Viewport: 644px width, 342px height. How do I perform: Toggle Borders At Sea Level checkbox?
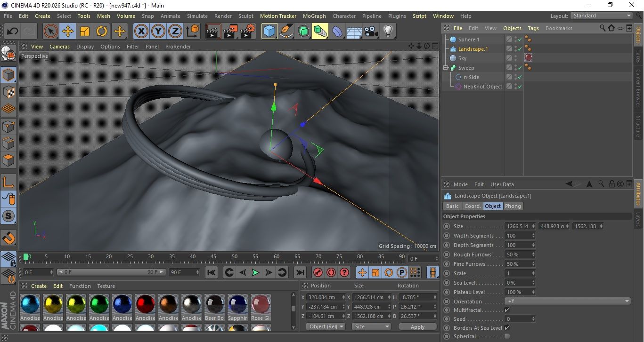point(507,328)
